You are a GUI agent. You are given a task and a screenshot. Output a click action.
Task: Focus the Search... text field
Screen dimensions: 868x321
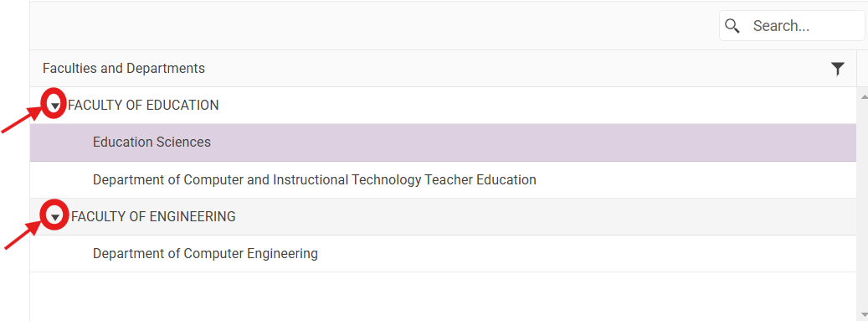pos(792,25)
